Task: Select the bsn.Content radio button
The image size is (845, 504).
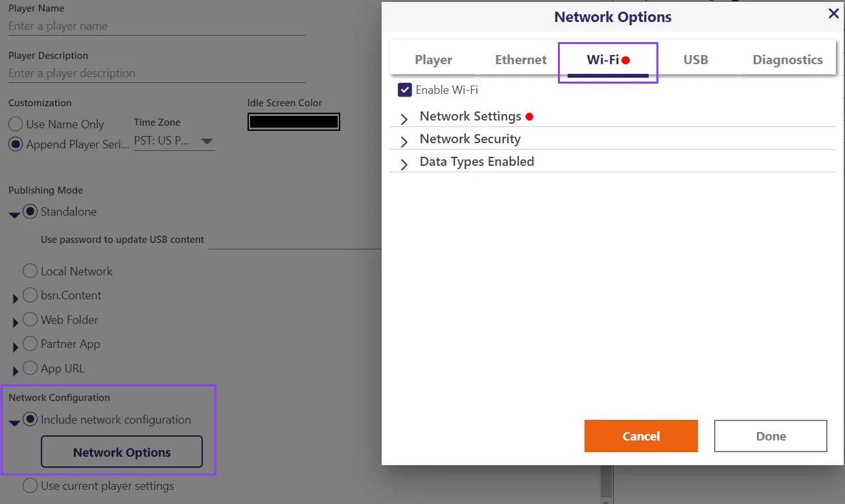Action: pos(30,295)
